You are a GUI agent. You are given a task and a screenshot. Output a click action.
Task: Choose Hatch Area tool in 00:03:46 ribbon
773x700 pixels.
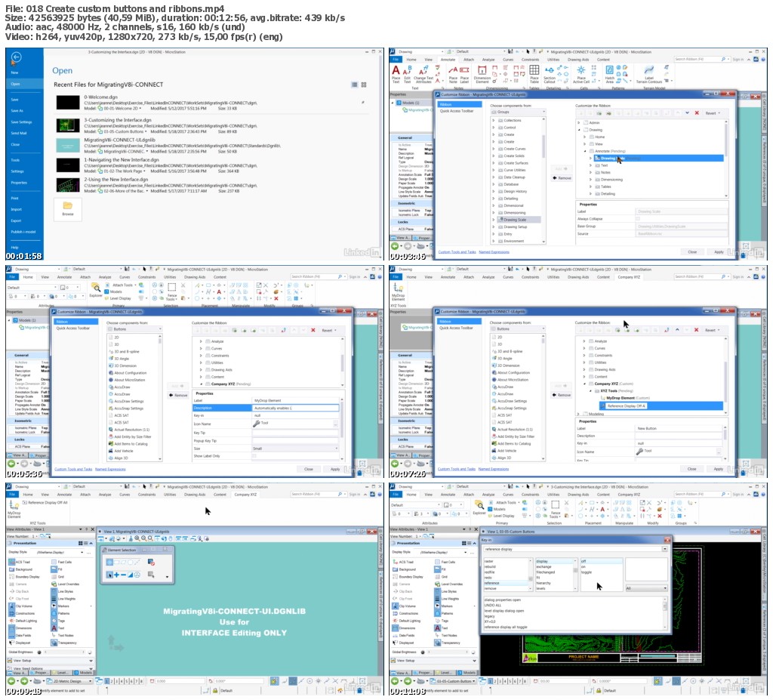click(610, 74)
